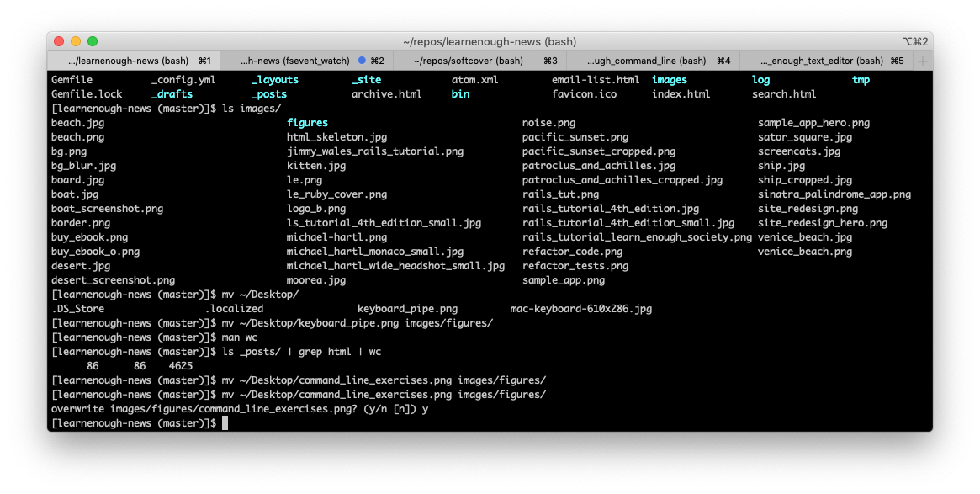
Task: Maximize the window using green button
Action: (93, 41)
